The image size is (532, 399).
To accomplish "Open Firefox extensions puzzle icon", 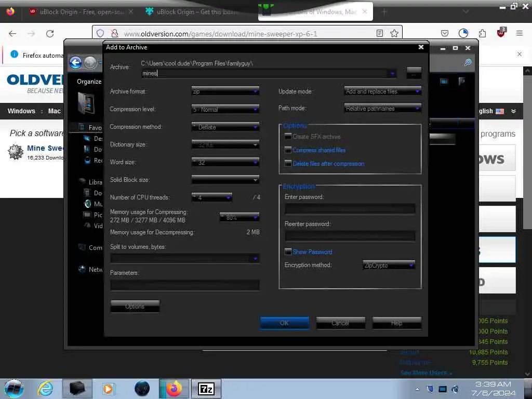I will (x=482, y=33).
